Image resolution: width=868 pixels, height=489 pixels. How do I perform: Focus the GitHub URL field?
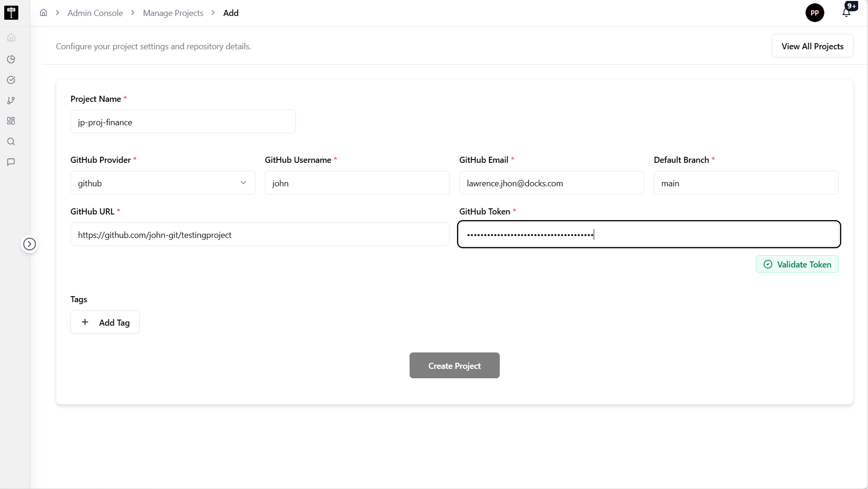tap(260, 234)
